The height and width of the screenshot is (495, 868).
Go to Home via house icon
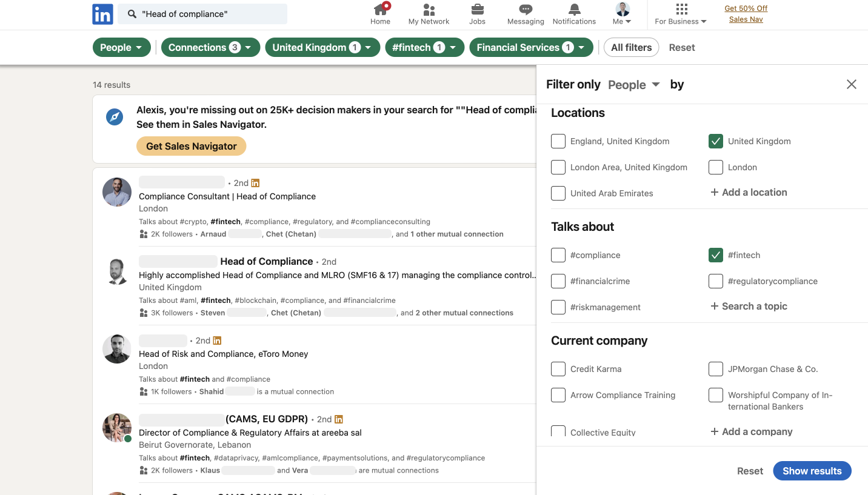click(380, 9)
